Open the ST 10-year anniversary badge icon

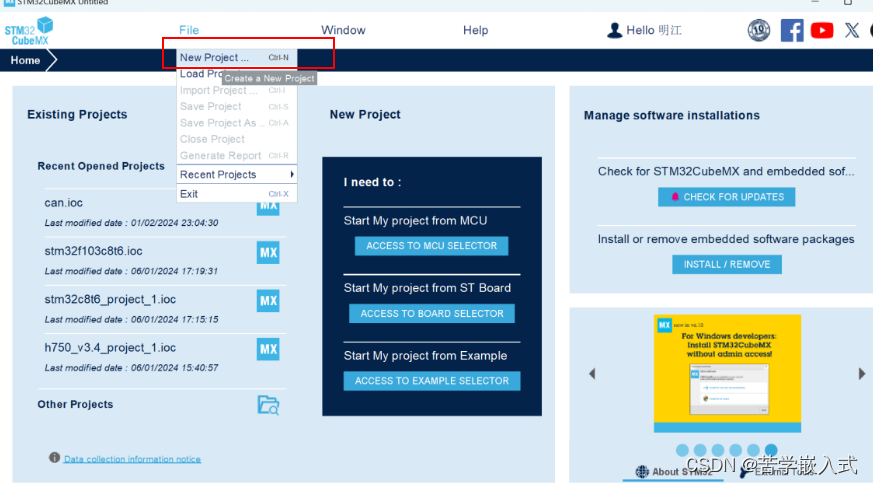tap(758, 30)
